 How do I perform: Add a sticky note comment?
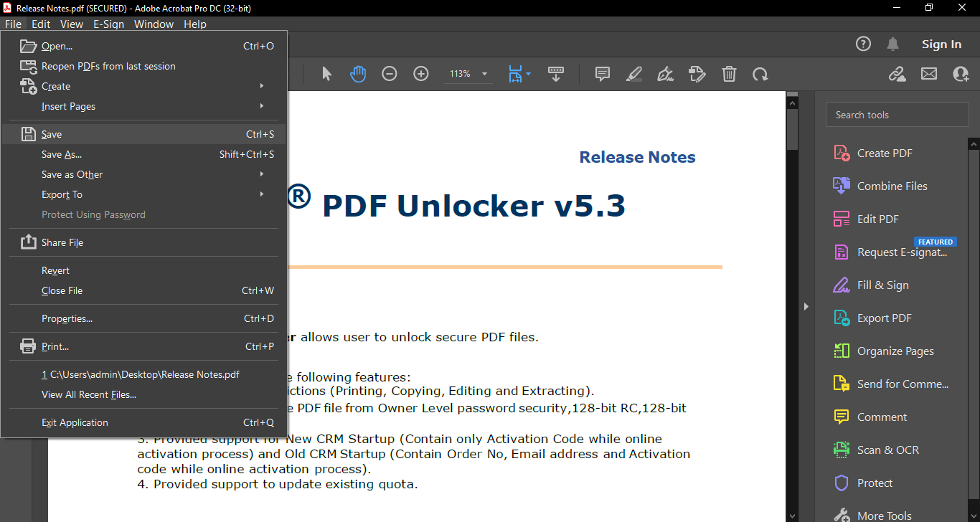(x=603, y=74)
